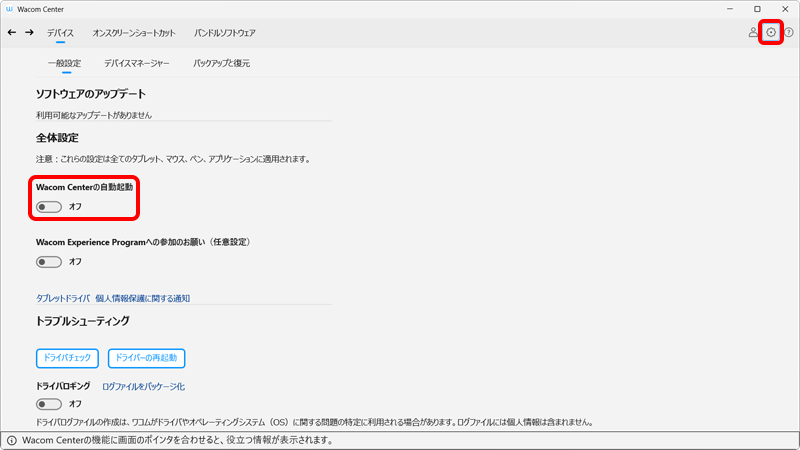Enable the ドライバロギング switch
Screen dimensions: 800x450
tap(49, 404)
